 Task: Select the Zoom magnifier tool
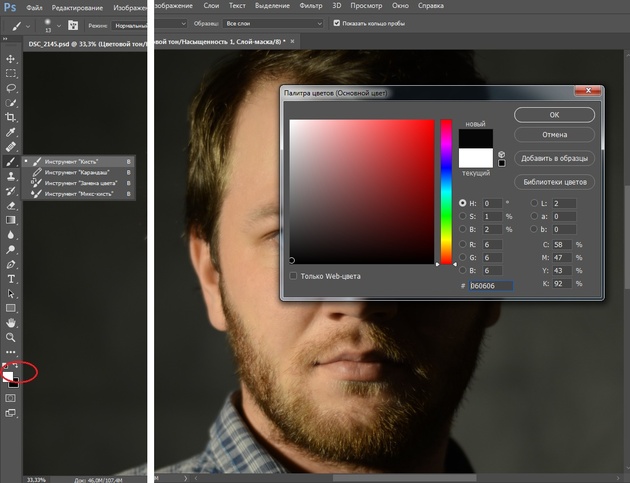pyautogui.click(x=12, y=338)
